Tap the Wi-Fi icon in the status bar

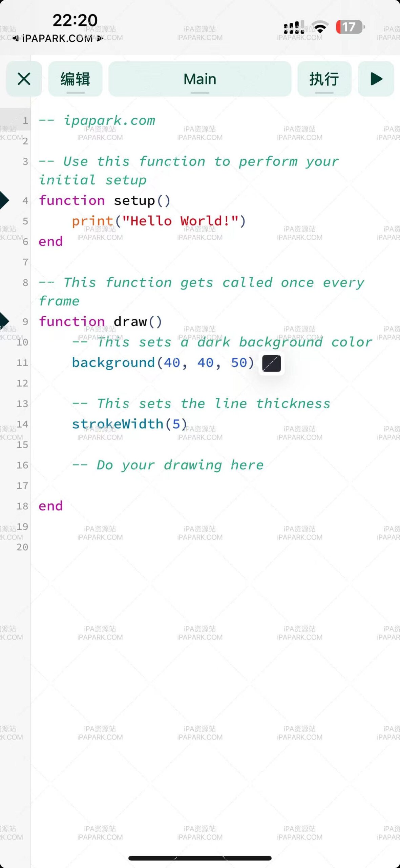(320, 27)
